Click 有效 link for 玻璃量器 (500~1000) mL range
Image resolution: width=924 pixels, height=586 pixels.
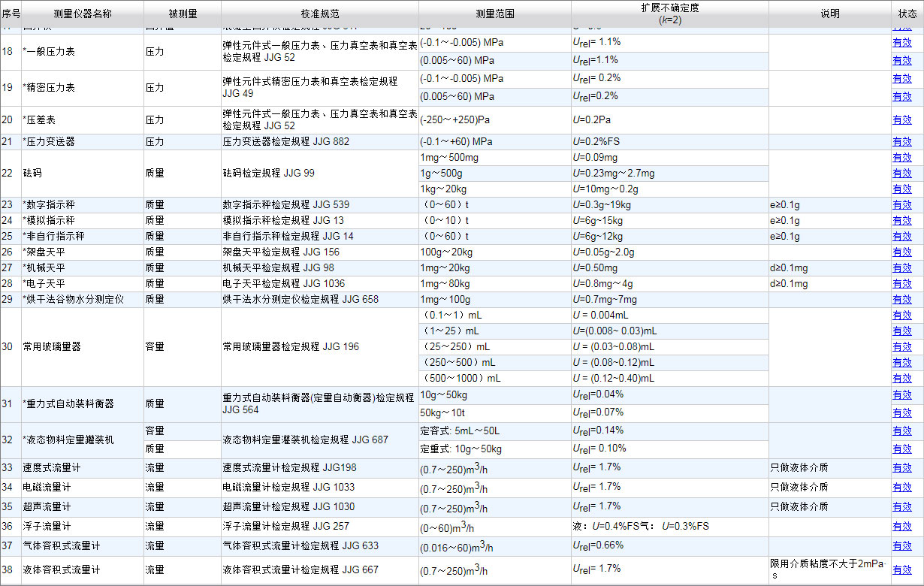click(902, 379)
